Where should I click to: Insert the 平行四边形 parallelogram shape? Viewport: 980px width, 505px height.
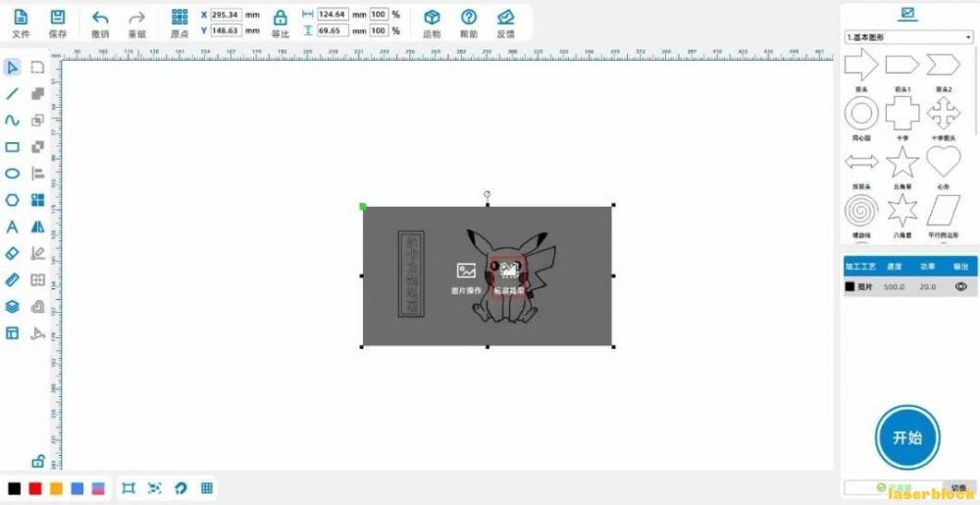tap(943, 211)
